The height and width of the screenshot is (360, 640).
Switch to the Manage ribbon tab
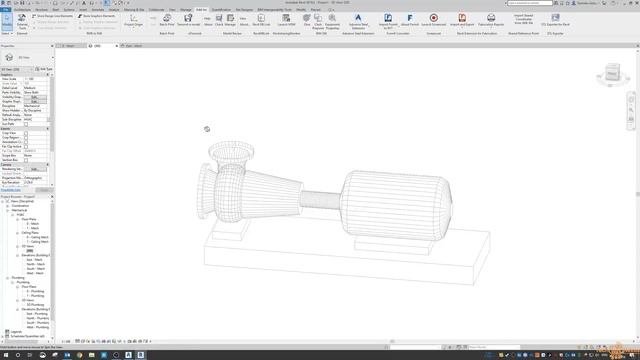click(x=186, y=9)
